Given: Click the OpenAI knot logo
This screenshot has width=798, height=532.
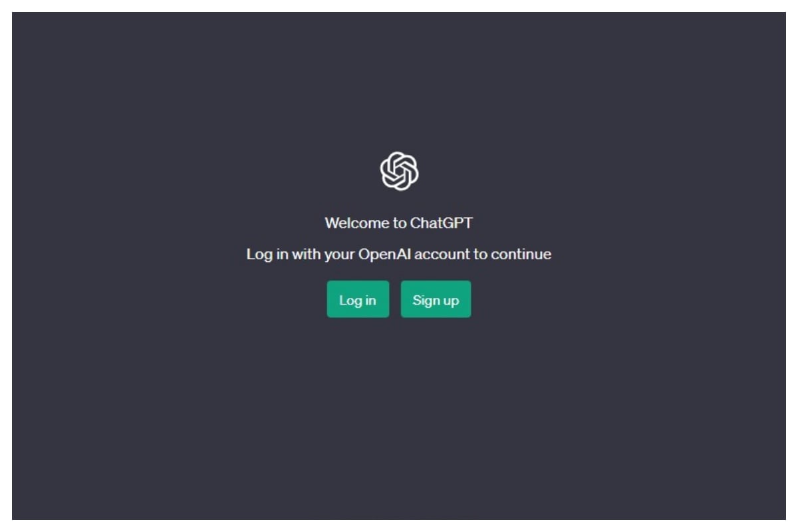Looking at the screenshot, I should pos(399,171).
